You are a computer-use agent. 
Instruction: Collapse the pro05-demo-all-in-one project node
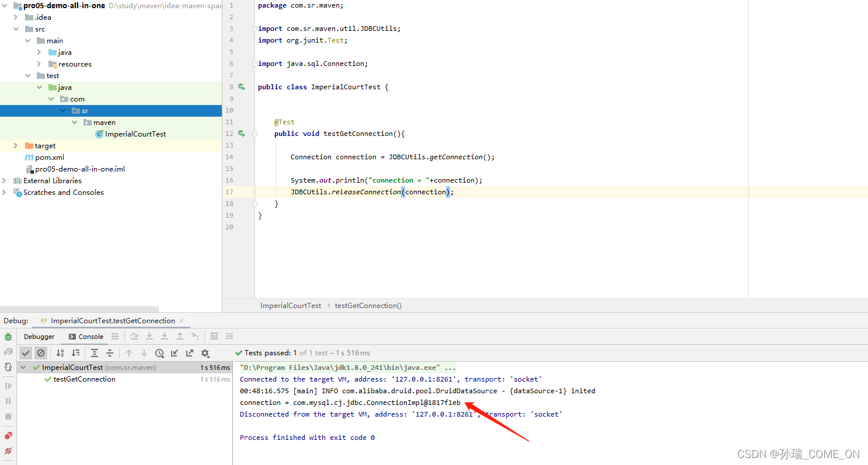click(5, 5)
